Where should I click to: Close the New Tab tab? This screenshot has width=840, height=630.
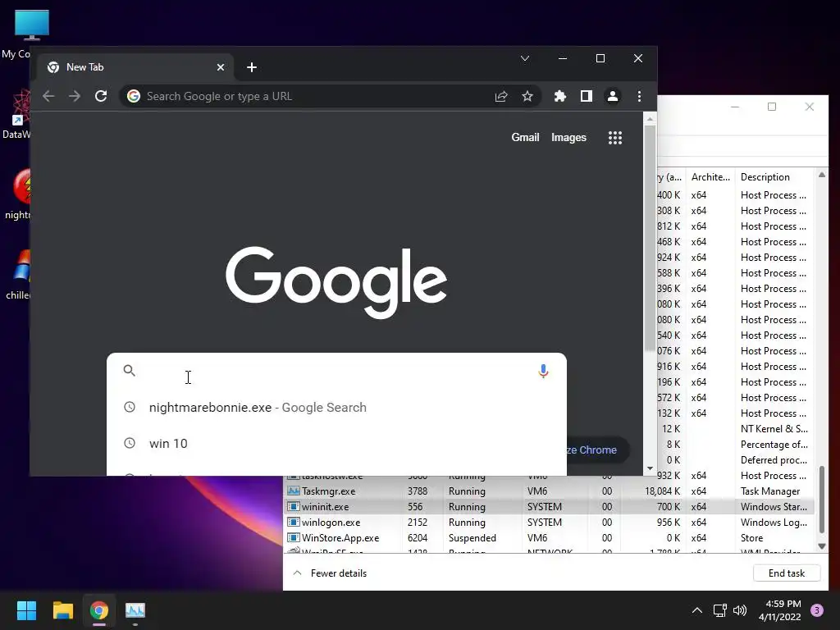221,67
